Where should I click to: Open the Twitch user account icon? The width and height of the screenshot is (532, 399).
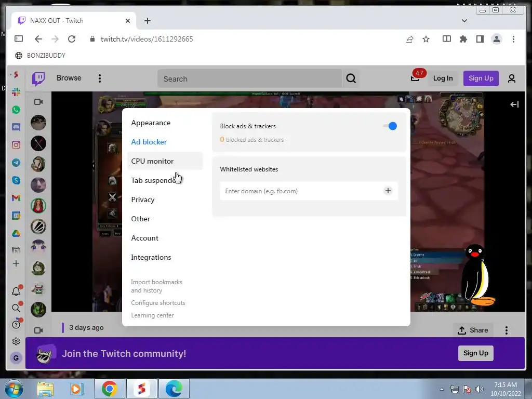(512, 78)
